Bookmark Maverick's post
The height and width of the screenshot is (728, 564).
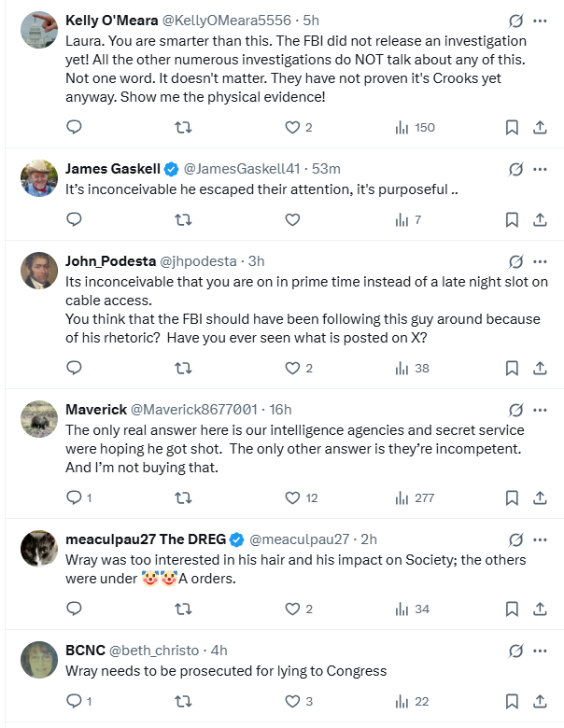pos(512,497)
